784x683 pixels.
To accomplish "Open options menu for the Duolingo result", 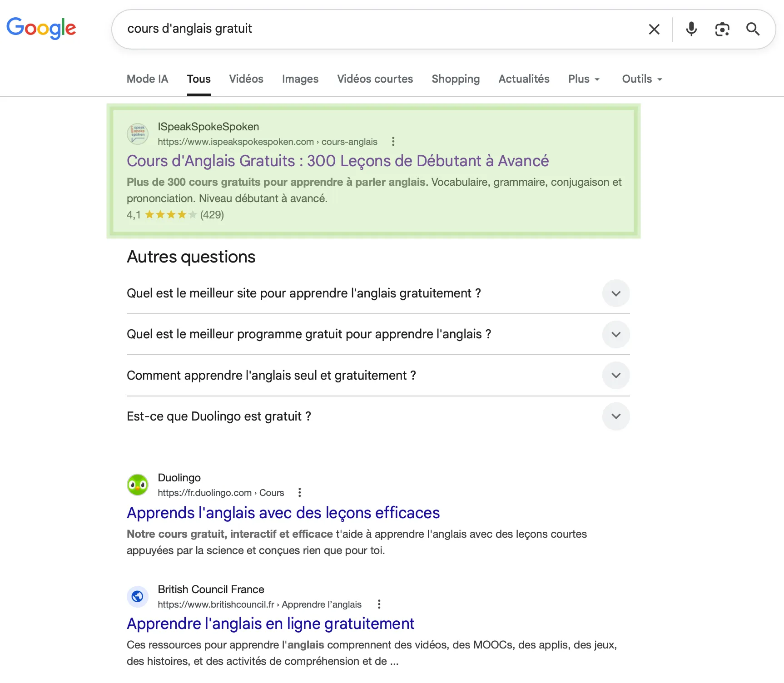I will tap(299, 492).
